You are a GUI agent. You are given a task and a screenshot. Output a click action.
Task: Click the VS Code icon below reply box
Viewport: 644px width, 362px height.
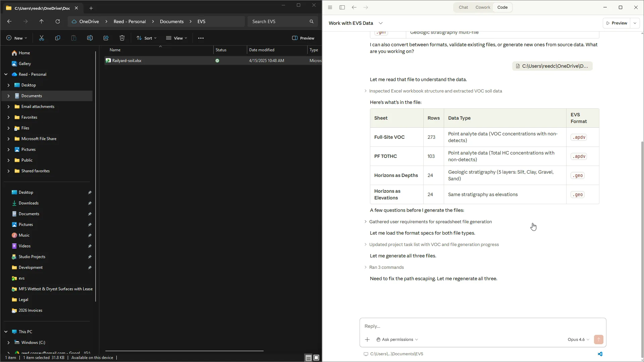tap(600, 354)
